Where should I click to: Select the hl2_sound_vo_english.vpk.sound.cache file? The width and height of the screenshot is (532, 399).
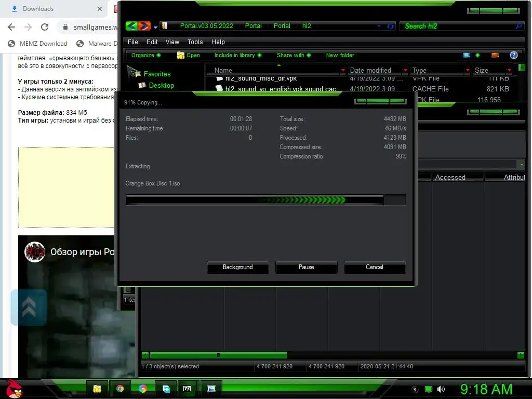(280, 89)
